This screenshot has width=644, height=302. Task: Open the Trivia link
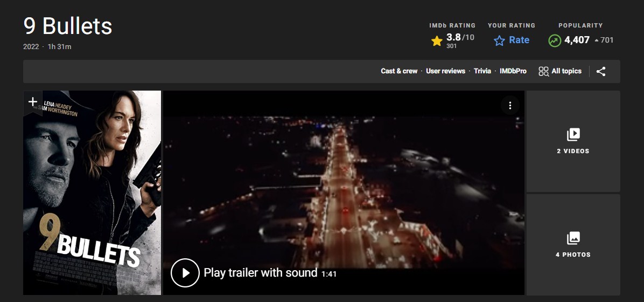482,71
